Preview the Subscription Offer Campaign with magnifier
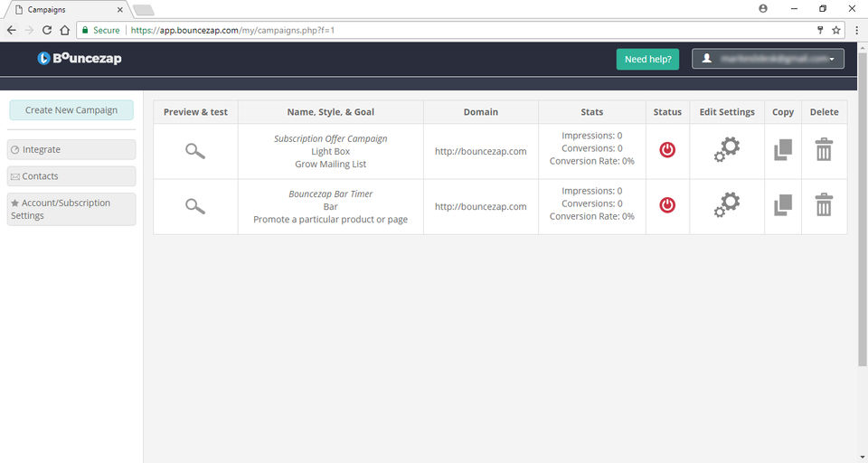Image resolution: width=868 pixels, height=463 pixels. 195,151
